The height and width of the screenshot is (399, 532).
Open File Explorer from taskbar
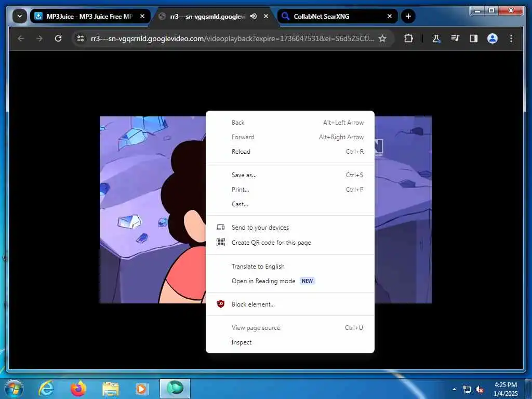point(111,389)
